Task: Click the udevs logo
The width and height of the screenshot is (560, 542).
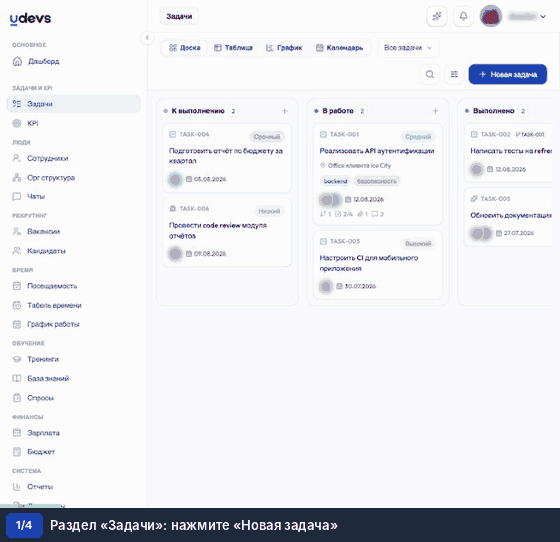Action: click(x=31, y=19)
